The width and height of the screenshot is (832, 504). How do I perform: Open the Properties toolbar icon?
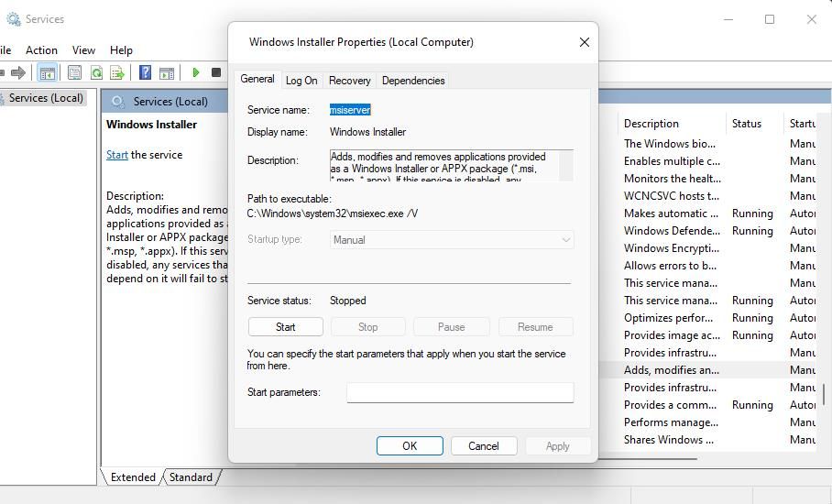click(x=74, y=72)
